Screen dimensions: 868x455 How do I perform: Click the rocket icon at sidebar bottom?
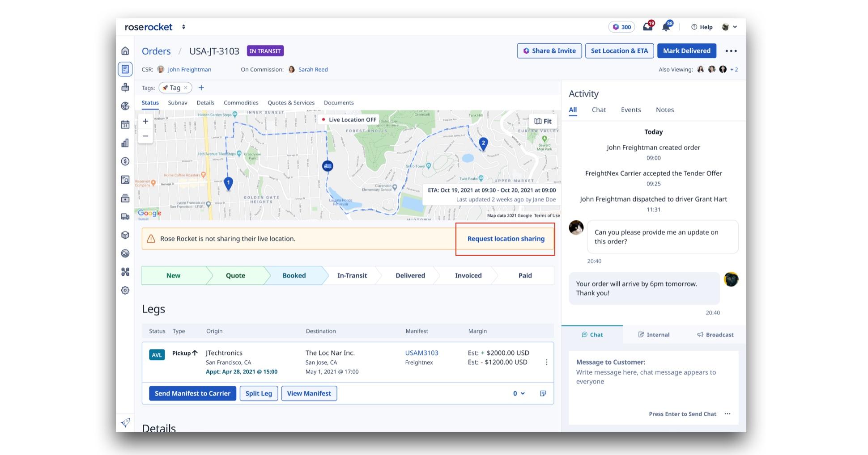coord(126,422)
